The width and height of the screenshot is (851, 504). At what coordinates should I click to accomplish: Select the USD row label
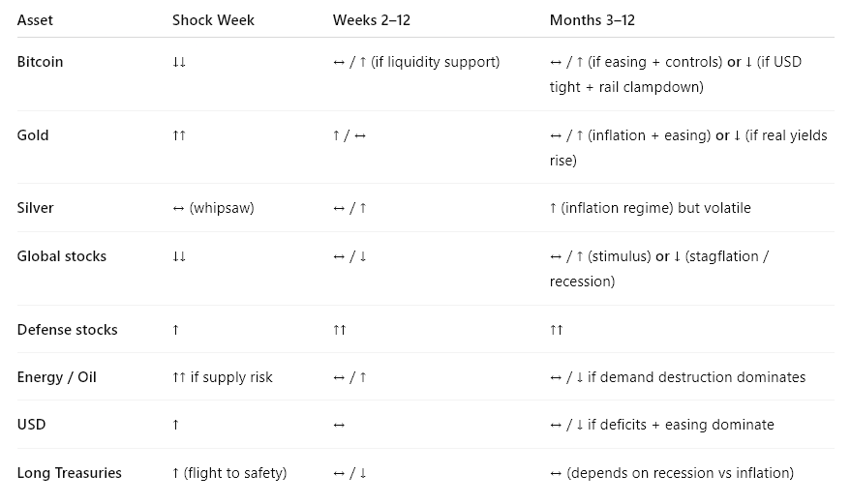32,425
